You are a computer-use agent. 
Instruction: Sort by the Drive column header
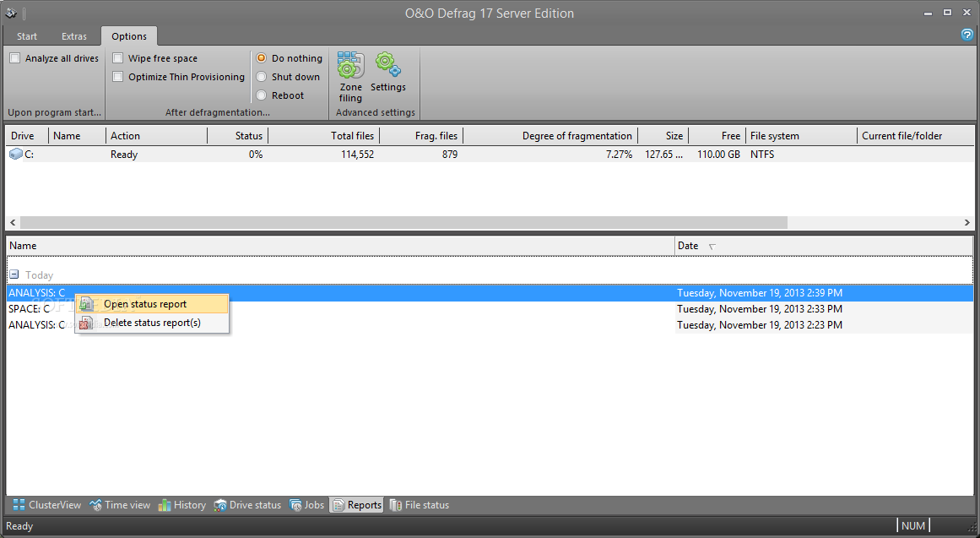(x=27, y=136)
